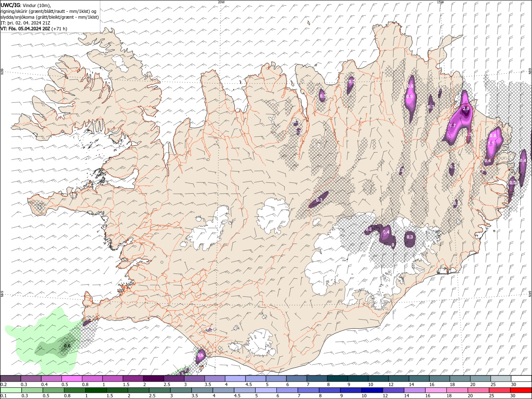Click the '30' label of the upper color scale
Viewport: 532px width, 399px height.
point(514,384)
